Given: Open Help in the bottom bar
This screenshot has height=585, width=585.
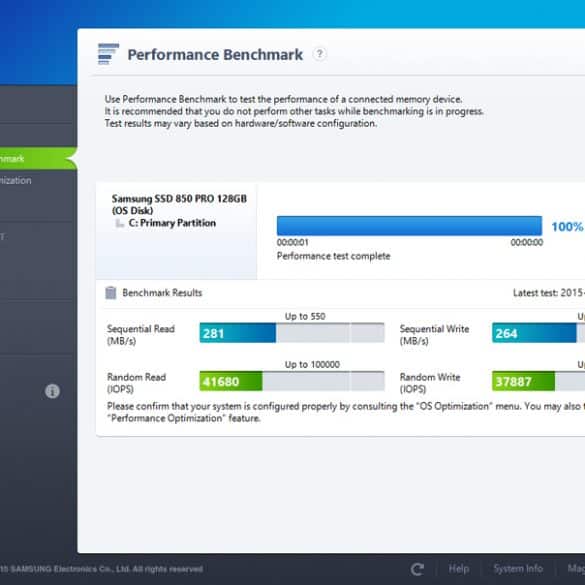Looking at the screenshot, I should tap(459, 569).
